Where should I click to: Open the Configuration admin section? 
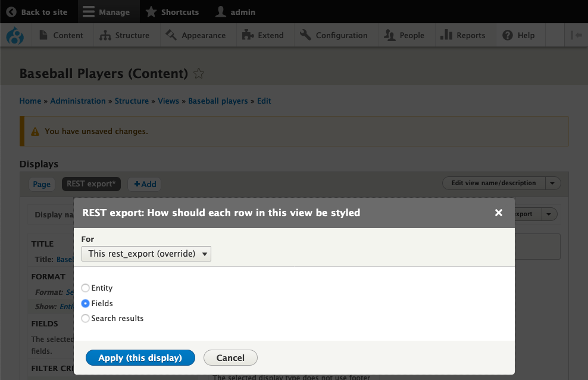coord(334,35)
